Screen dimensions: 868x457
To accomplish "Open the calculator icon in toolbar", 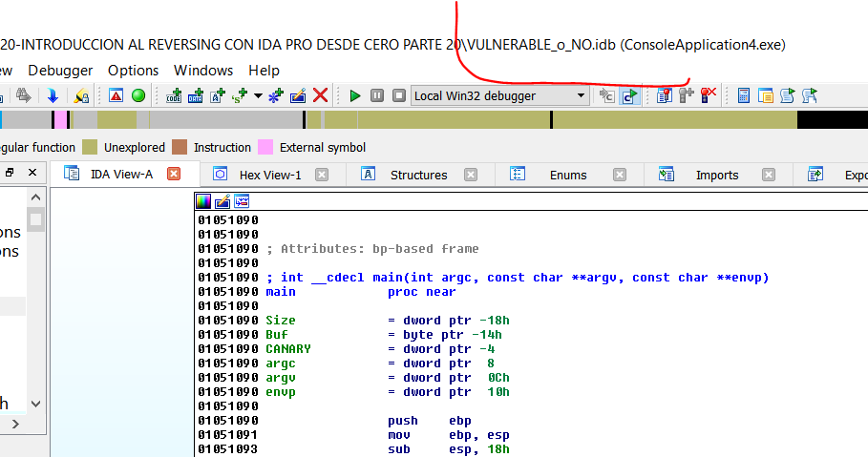I will point(743,95).
